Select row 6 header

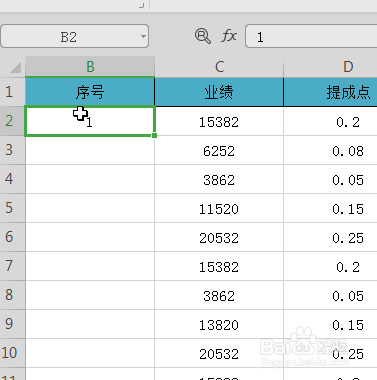12,237
